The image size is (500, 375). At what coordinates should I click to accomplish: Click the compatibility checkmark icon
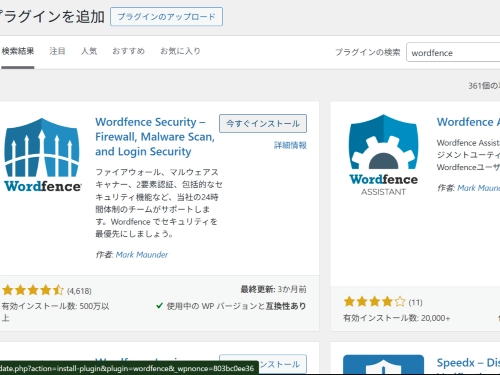pos(159,306)
